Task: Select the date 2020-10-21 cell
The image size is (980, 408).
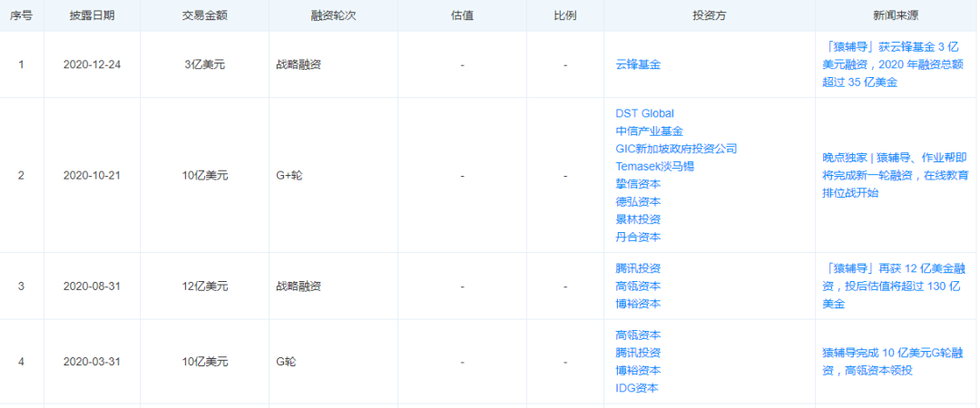Action: [92, 176]
